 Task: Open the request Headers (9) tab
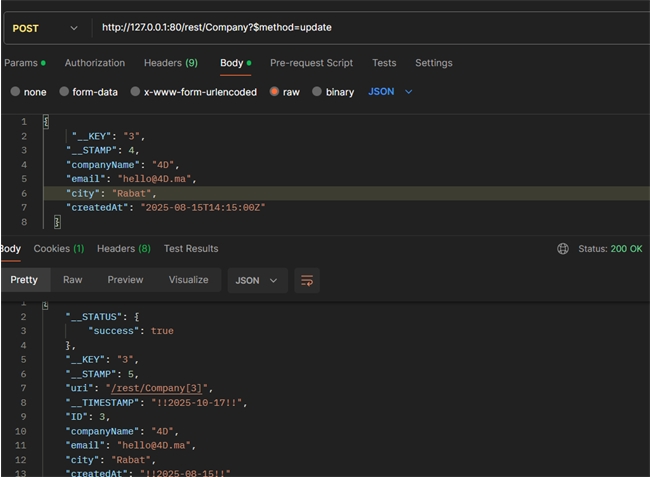tap(170, 63)
